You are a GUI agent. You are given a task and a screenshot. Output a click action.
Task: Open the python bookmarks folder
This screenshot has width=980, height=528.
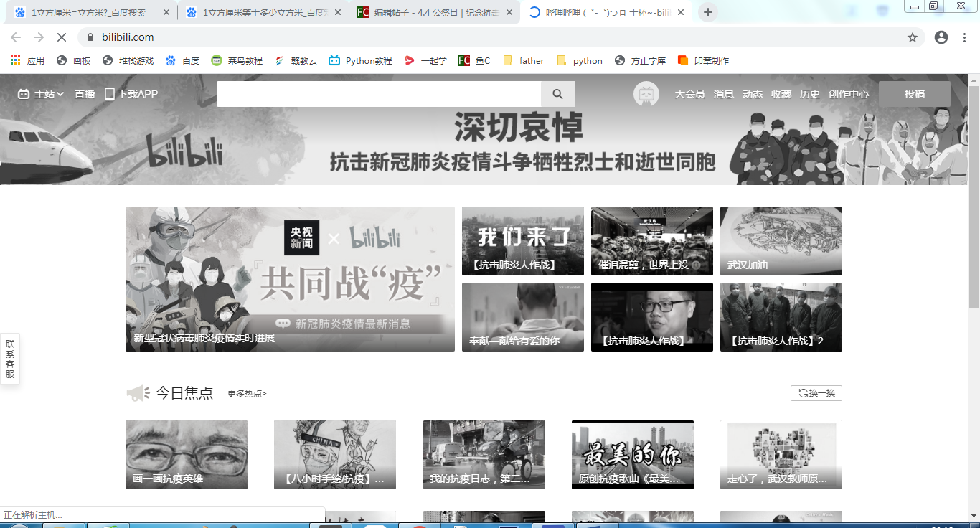click(x=580, y=61)
